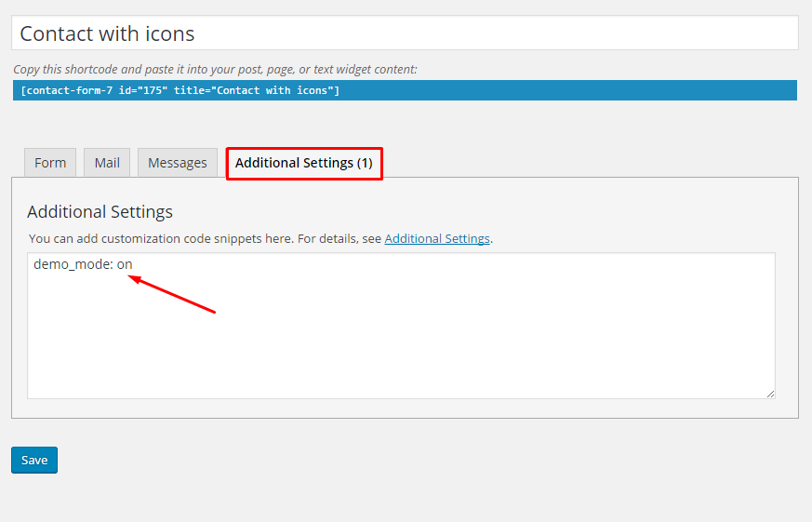Select the Additional Settings (1) tab
812x522 pixels.
point(303,163)
